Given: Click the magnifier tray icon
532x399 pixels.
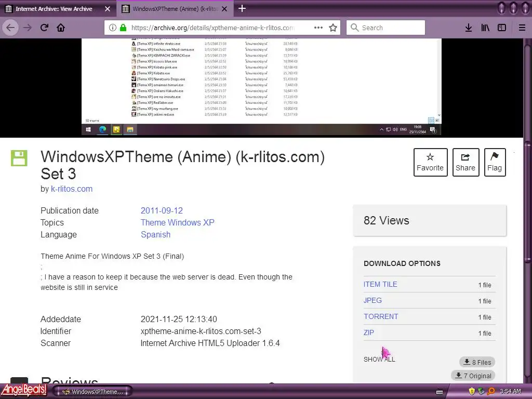Looking at the screenshot, I should coord(491,392).
